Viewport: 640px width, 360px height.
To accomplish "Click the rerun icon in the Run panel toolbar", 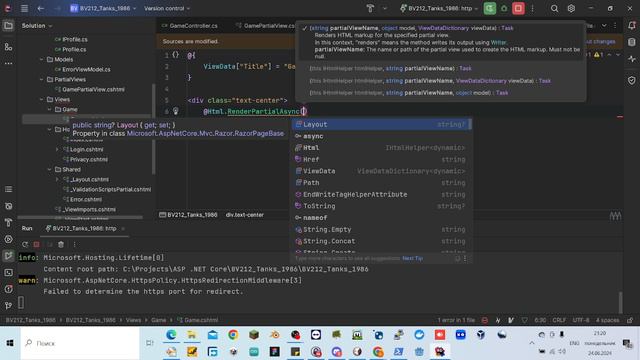I will 25,244.
